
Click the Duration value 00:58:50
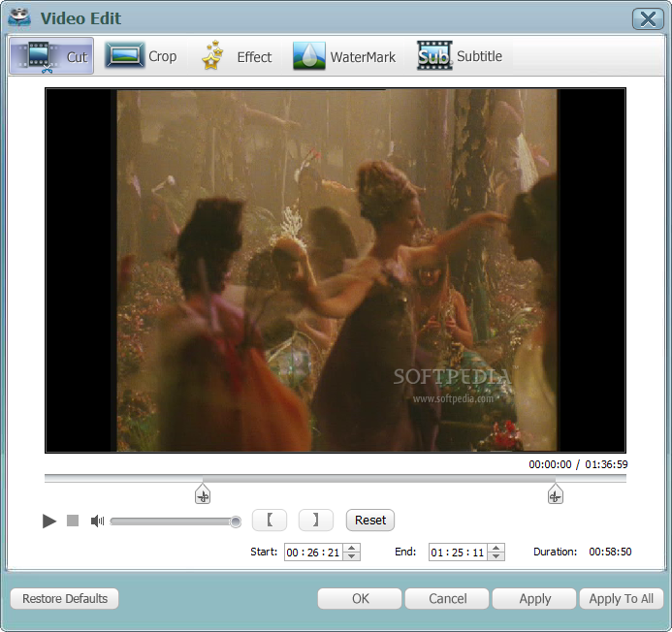(610, 552)
